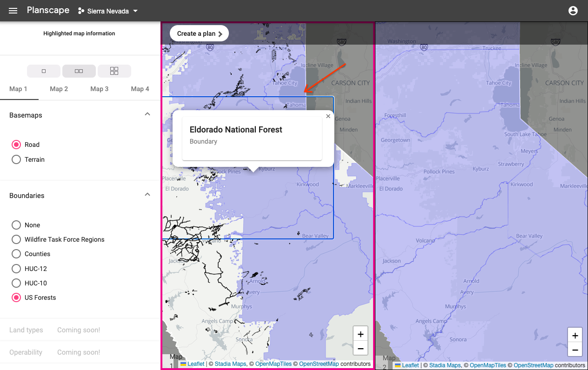Select the four-map grid layout icon
Screen dimensions: 588x370
click(x=114, y=71)
